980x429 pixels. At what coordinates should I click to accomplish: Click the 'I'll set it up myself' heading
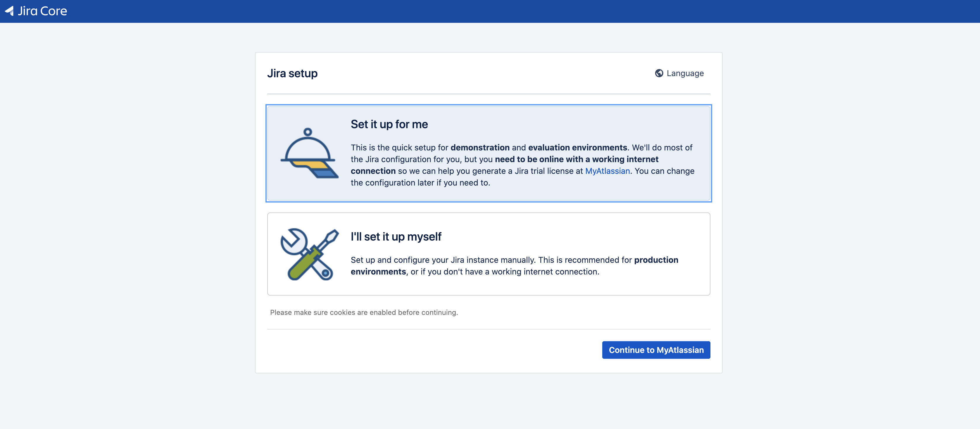click(x=396, y=236)
